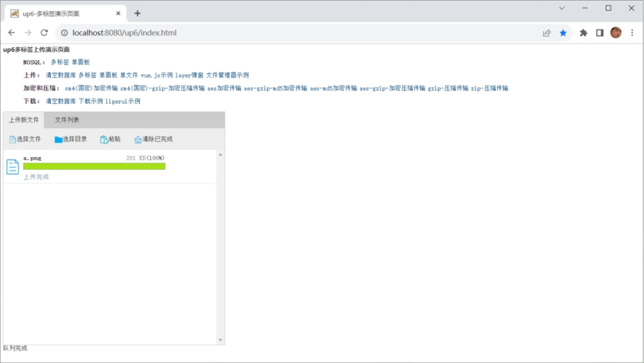Open NOSQL 多标签 link

coord(60,62)
